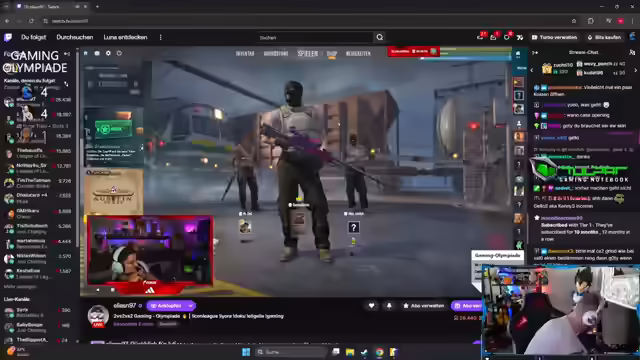This screenshot has width=640, height=360.
Task: Click the search magnifier icon
Action: (x=380, y=38)
